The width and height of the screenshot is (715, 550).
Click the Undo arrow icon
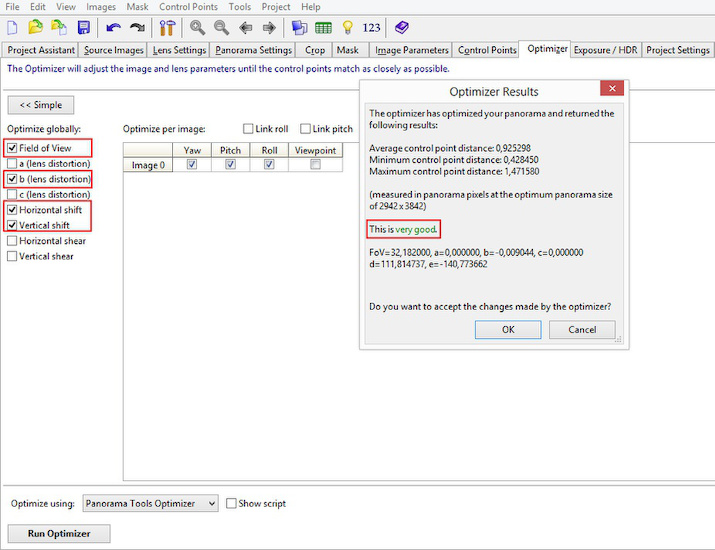pos(113,28)
